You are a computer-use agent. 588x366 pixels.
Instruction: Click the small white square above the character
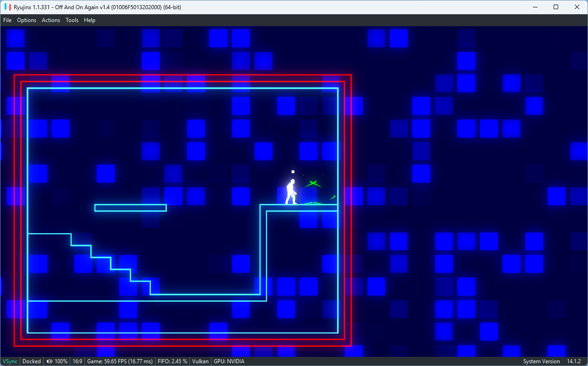[x=293, y=172]
